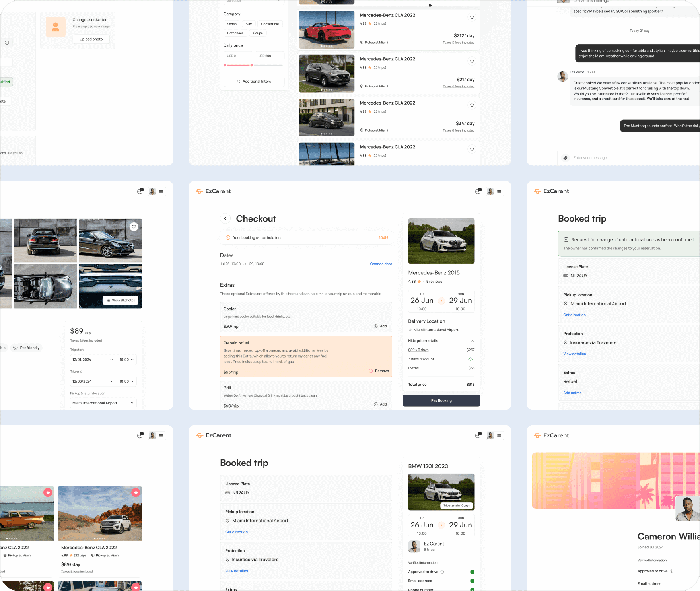This screenshot has height=591, width=700.
Task: Open Miami International Airport location dropdown
Action: coord(103,403)
